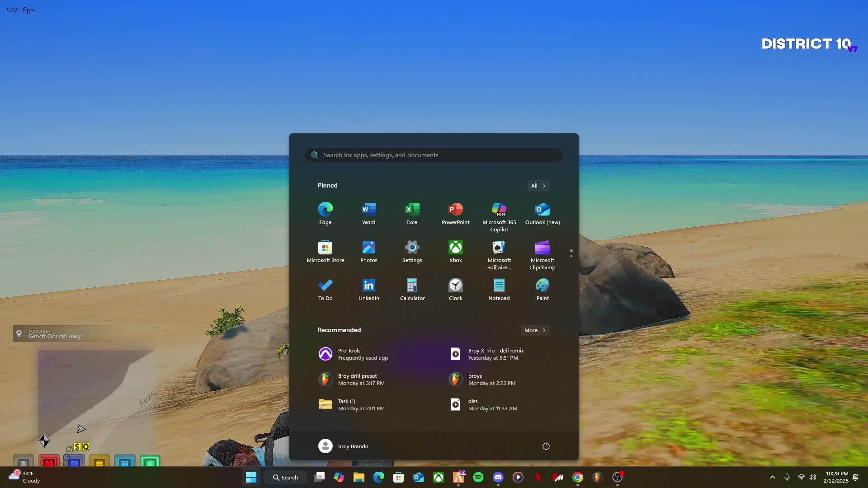Open Wi-Fi network quick settings
The height and width of the screenshot is (488, 868).
(x=801, y=477)
